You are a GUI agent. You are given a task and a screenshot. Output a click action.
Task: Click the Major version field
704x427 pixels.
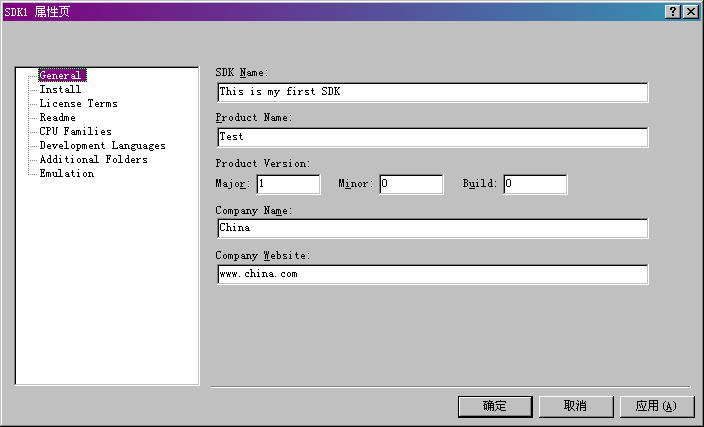pos(288,184)
